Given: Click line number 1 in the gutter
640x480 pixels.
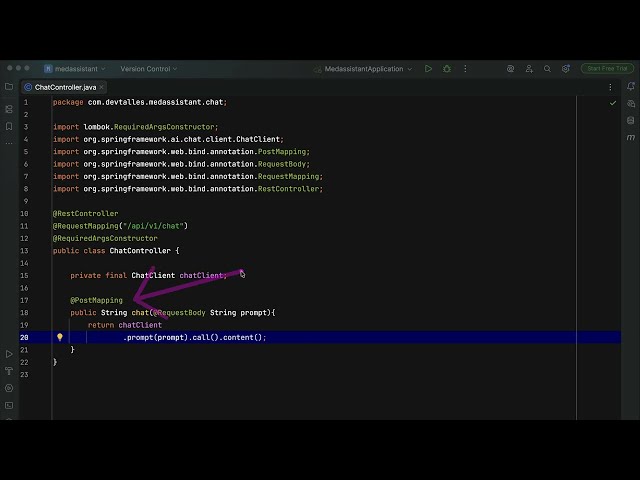Looking at the screenshot, I should tap(26, 102).
